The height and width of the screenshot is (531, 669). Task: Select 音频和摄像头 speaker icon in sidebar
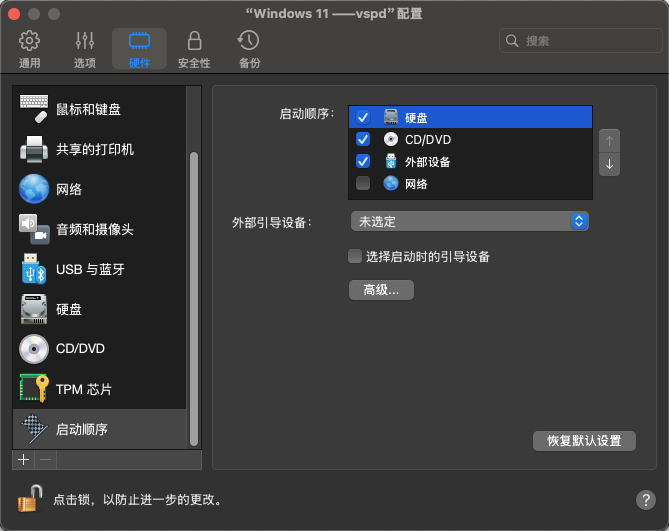[34, 229]
